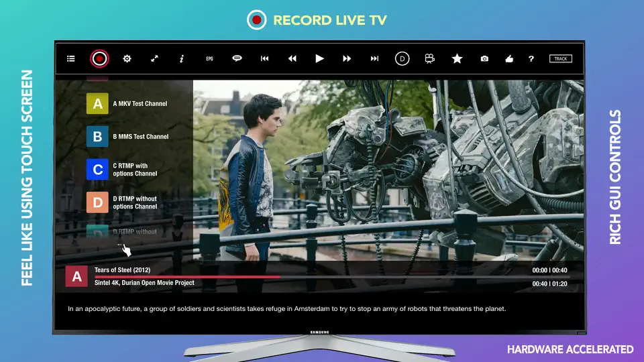Open settings gear in the player toolbar
Screen dimensions: 644x362
(x=127, y=59)
